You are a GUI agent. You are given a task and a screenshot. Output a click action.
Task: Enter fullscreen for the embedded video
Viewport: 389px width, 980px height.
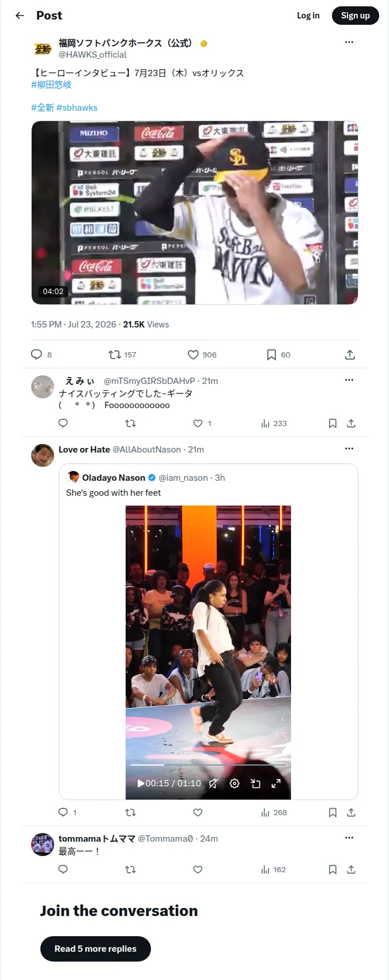tap(276, 783)
